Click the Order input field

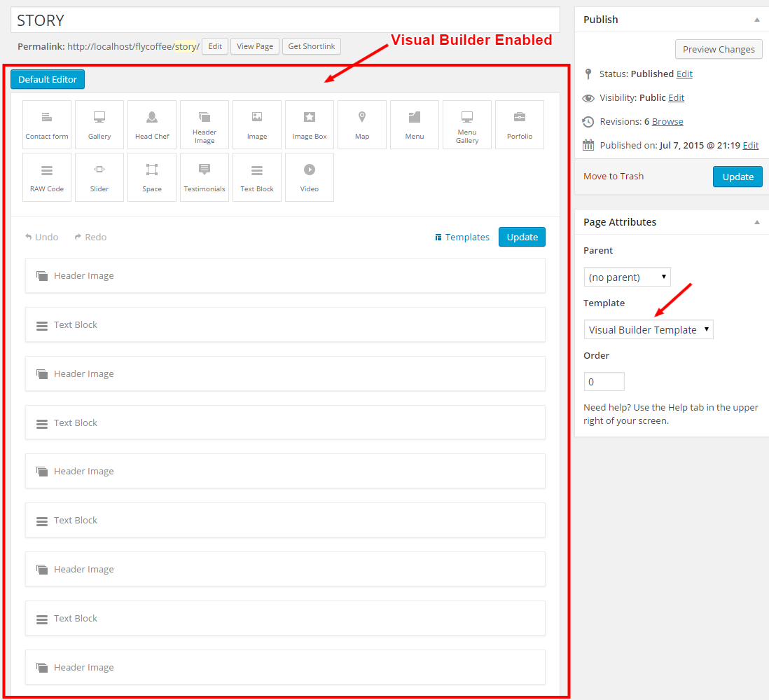pos(604,382)
